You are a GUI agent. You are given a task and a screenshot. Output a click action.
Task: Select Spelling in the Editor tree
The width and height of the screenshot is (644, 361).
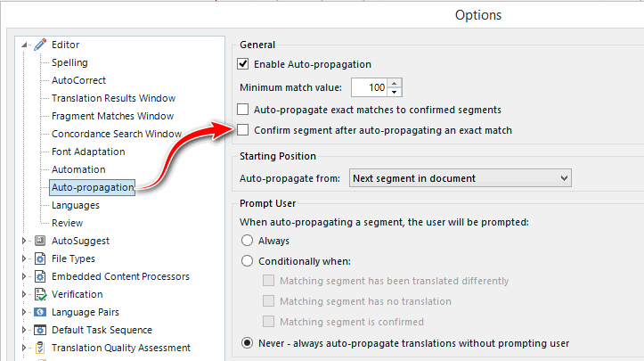(69, 62)
